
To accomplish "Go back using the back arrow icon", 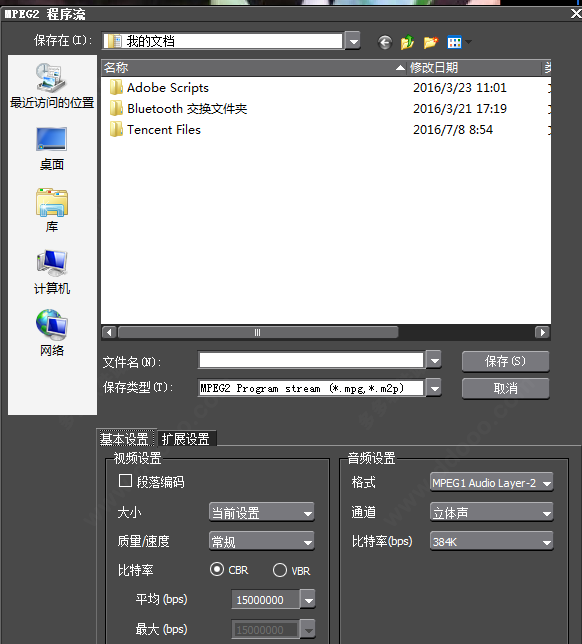I will click(385, 42).
